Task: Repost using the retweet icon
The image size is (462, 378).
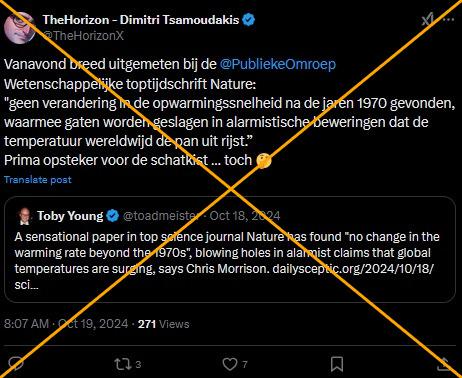Action: (122, 364)
